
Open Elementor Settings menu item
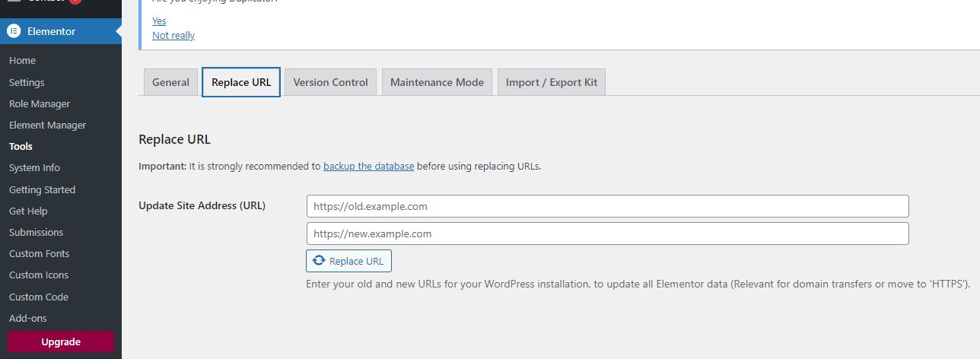[x=27, y=82]
